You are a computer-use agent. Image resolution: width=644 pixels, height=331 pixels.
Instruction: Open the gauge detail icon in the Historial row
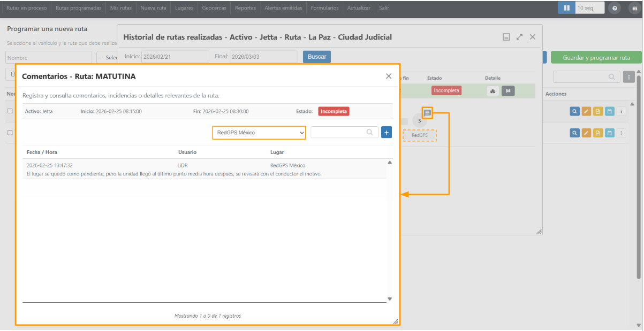(x=493, y=91)
